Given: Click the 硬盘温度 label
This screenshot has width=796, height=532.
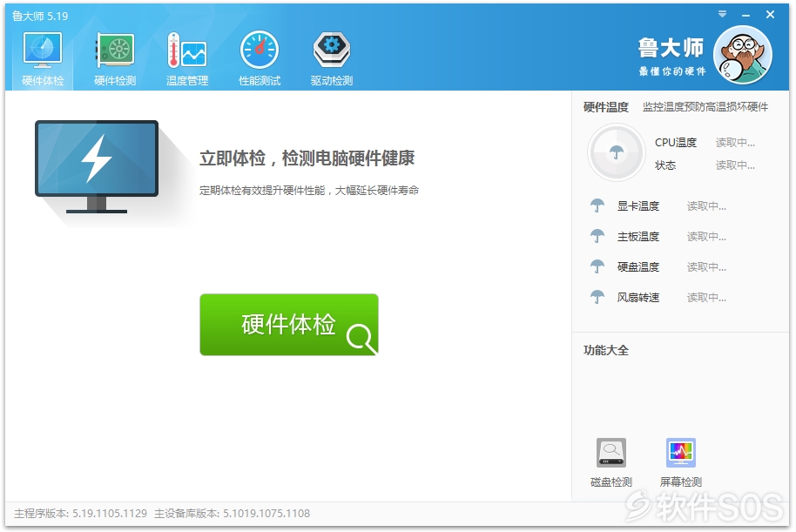Looking at the screenshot, I should pos(638,267).
